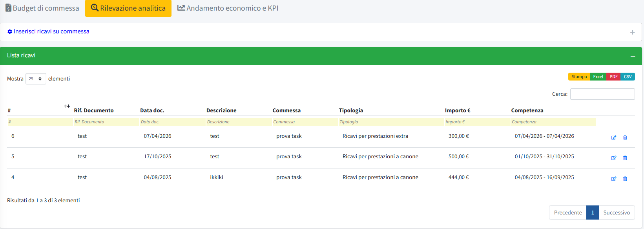Expand the Inserisci ricavi panel with plus
The height and width of the screenshot is (229, 644).
click(632, 32)
